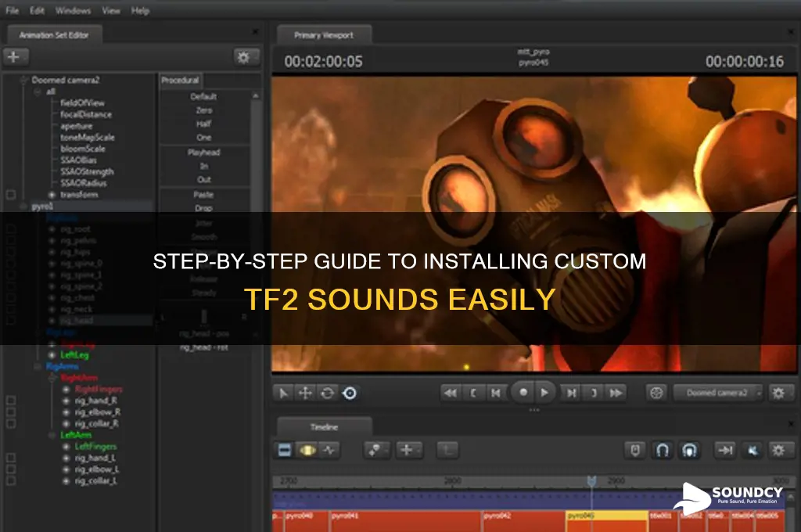Screen dimensions: 801x532
Task: Select the Procedural tab
Action: (x=181, y=81)
